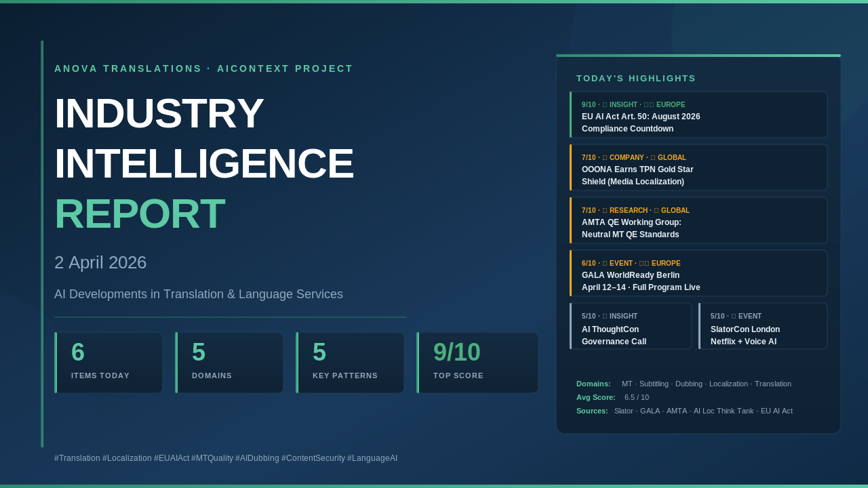Select the date 2 April 2026
Viewport: 868px width, 488px height.
pyautogui.click(x=100, y=262)
